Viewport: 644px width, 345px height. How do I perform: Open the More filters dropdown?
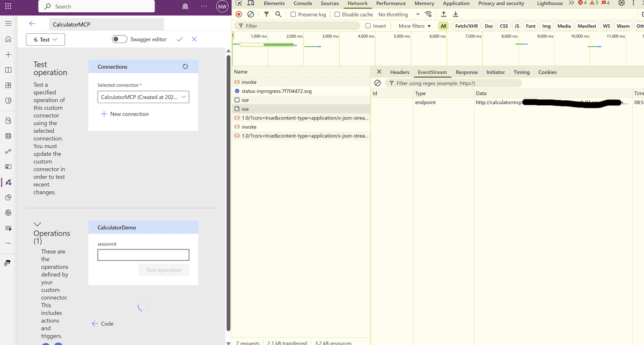pos(415,26)
